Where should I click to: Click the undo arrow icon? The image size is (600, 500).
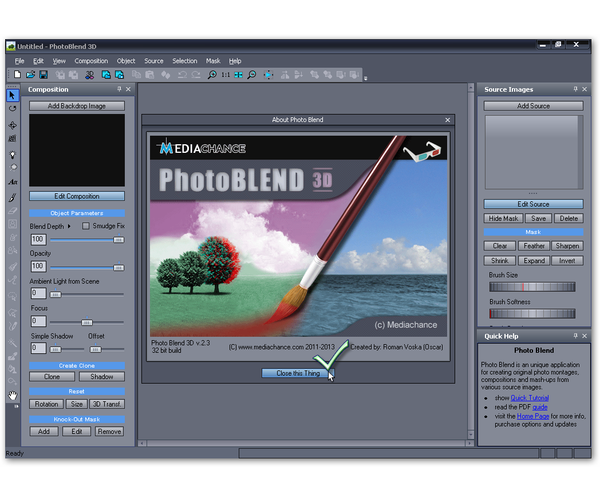(182, 75)
